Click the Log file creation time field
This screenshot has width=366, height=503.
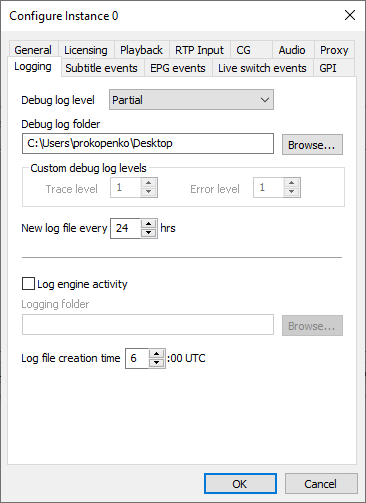coord(137,359)
